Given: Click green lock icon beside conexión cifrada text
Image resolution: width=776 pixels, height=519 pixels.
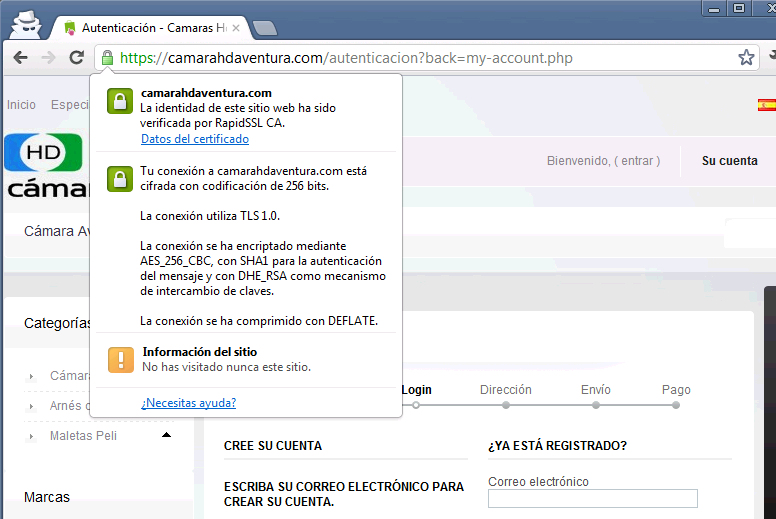Looking at the screenshot, I should pyautogui.click(x=120, y=179).
